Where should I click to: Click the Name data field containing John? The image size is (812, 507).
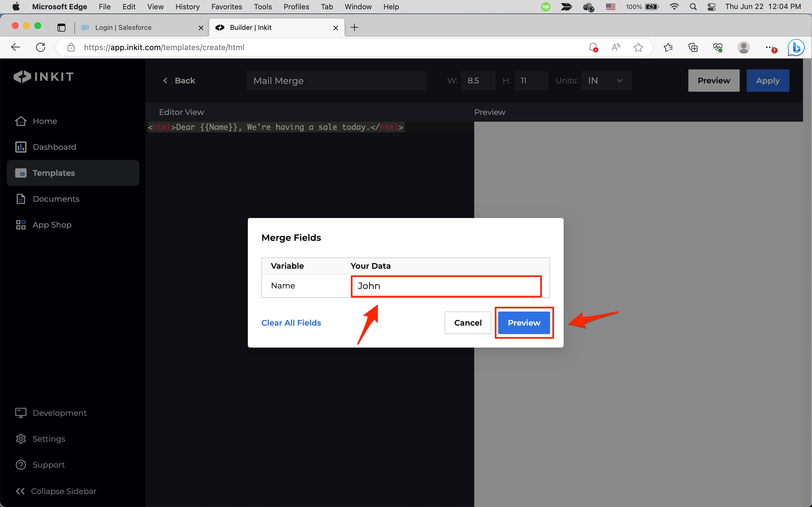[445, 286]
